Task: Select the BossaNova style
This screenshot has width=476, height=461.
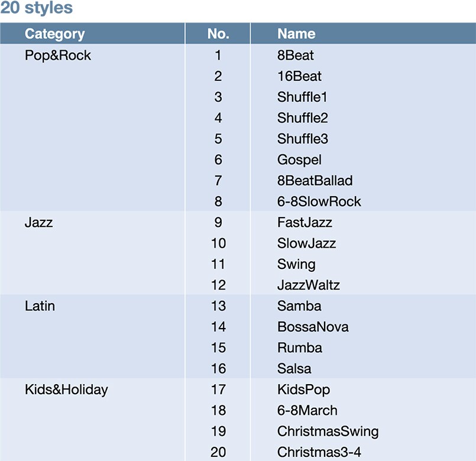Action: (313, 327)
